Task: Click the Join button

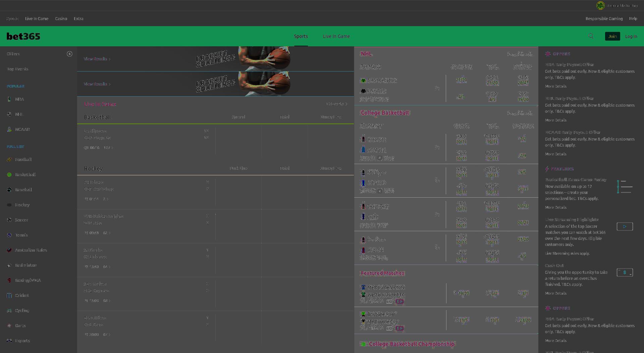Action: click(x=612, y=36)
